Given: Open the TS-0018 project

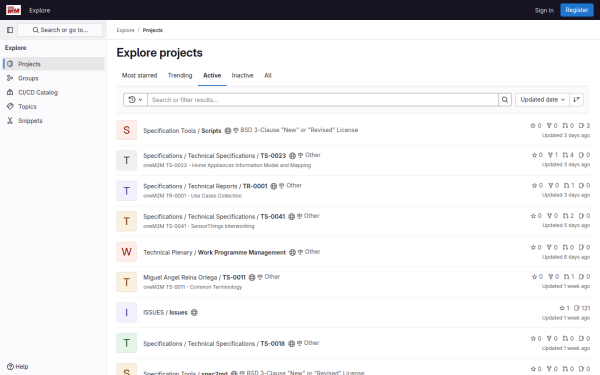Looking at the screenshot, I should point(214,344).
